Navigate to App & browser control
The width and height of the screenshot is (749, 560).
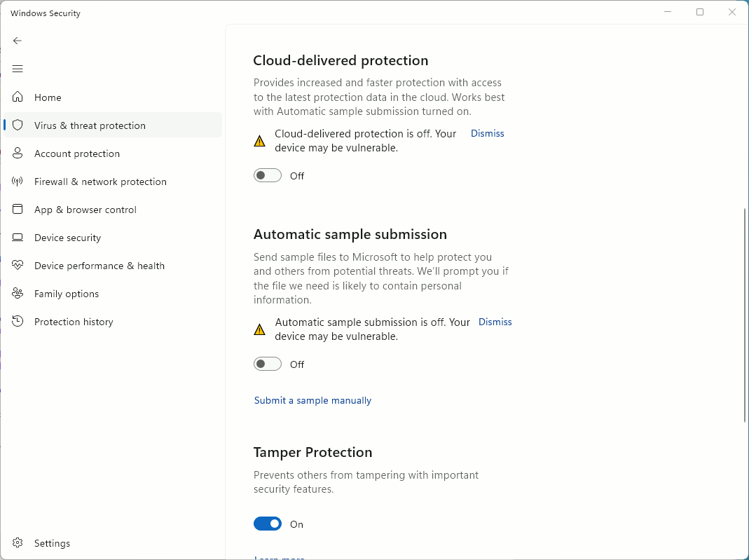(x=113, y=210)
